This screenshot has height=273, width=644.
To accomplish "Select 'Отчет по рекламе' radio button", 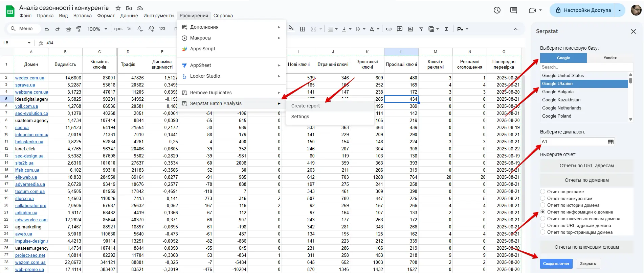I will point(543,192).
